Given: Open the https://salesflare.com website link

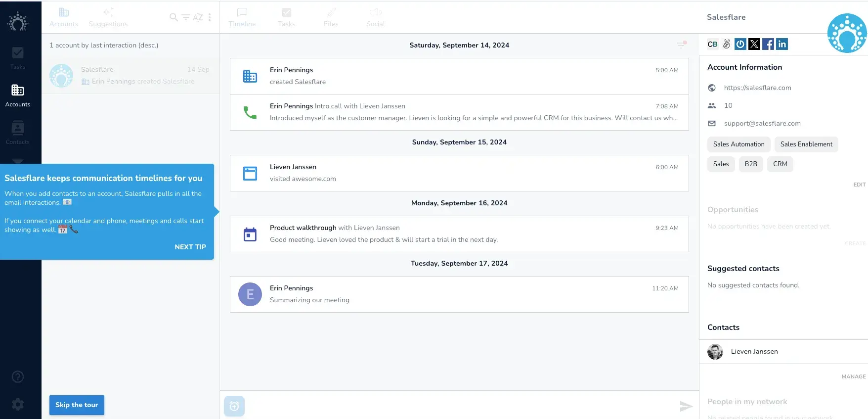Looking at the screenshot, I should pyautogui.click(x=757, y=88).
